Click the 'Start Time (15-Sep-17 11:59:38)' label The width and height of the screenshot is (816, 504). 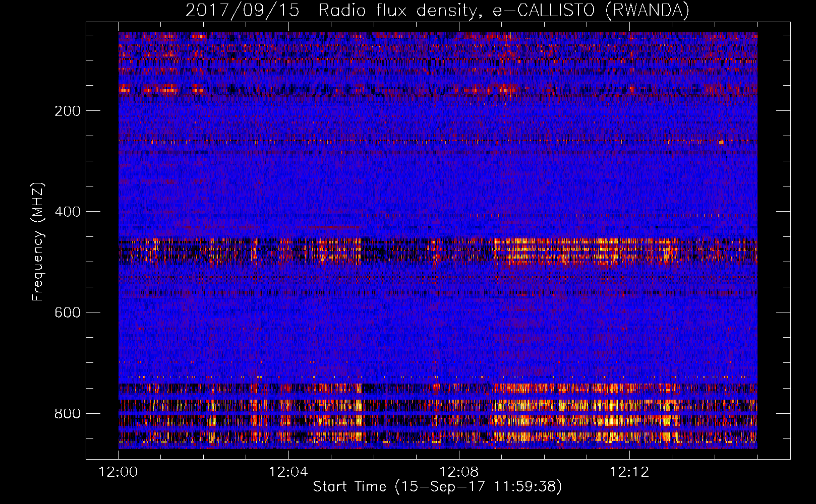[x=437, y=487]
